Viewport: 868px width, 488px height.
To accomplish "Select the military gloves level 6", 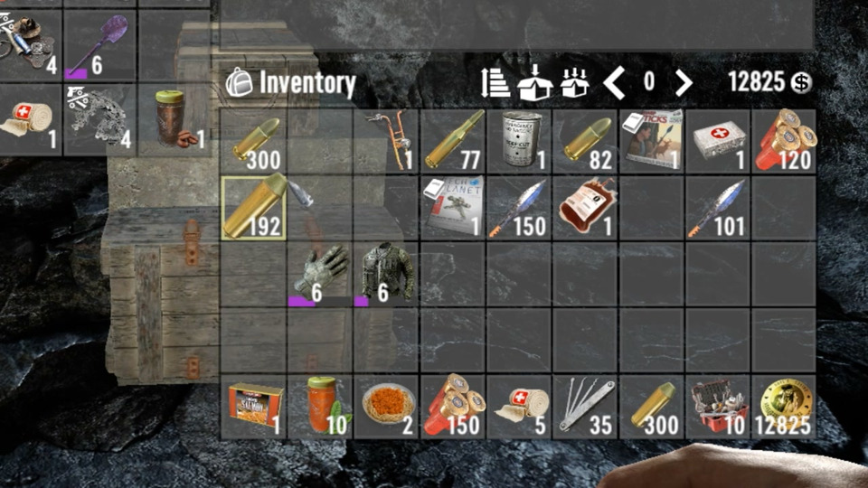I will (320, 275).
